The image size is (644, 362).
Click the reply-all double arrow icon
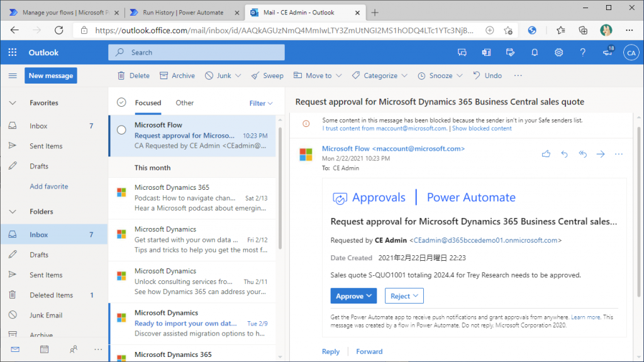tap(582, 154)
